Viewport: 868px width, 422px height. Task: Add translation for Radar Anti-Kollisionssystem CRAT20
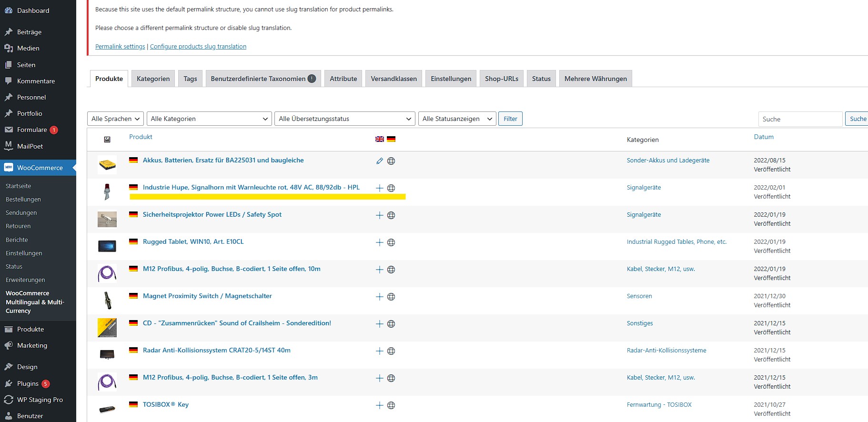point(380,351)
